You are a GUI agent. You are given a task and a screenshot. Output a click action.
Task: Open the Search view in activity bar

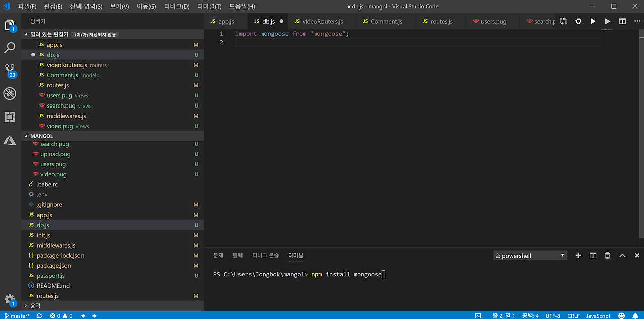[x=10, y=48]
